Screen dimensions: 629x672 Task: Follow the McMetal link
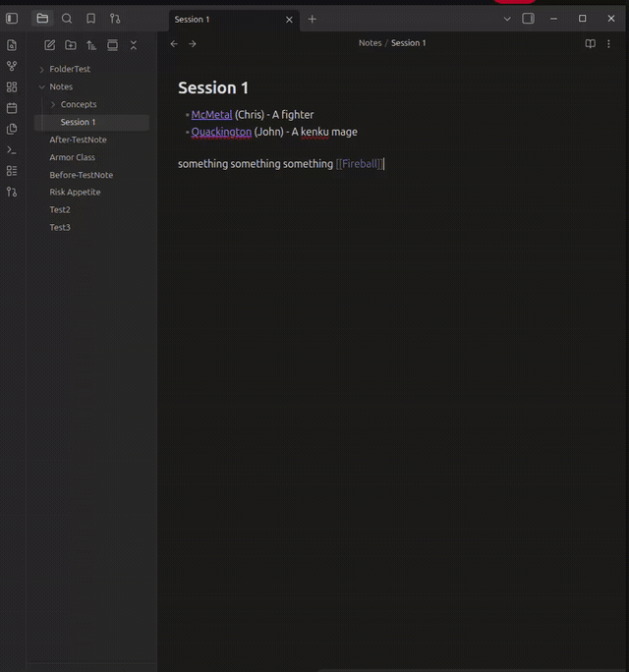point(212,114)
